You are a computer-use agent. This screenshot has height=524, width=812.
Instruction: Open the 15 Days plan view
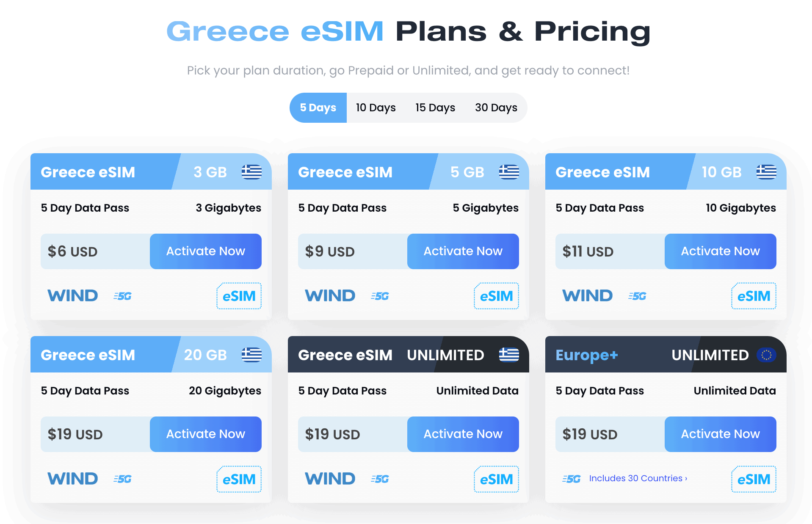point(435,108)
